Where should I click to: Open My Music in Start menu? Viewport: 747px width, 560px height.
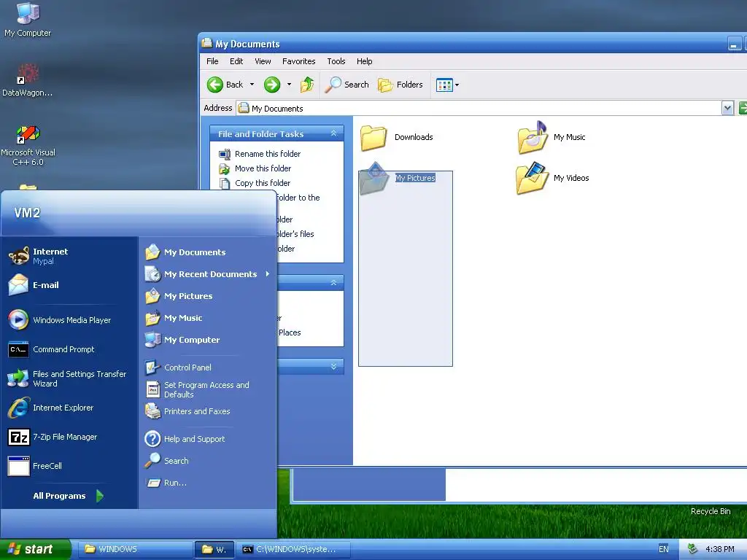174,318
